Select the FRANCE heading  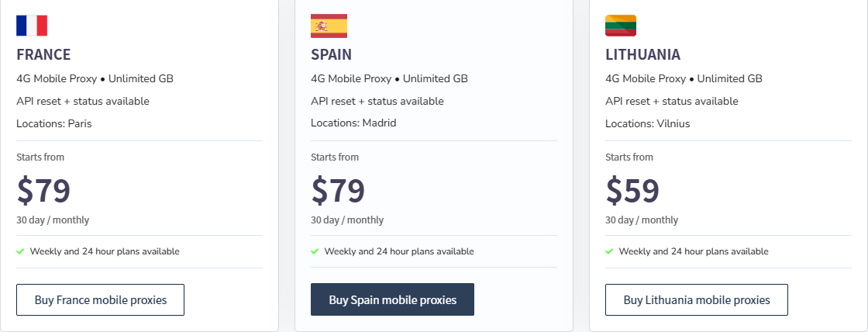43,54
